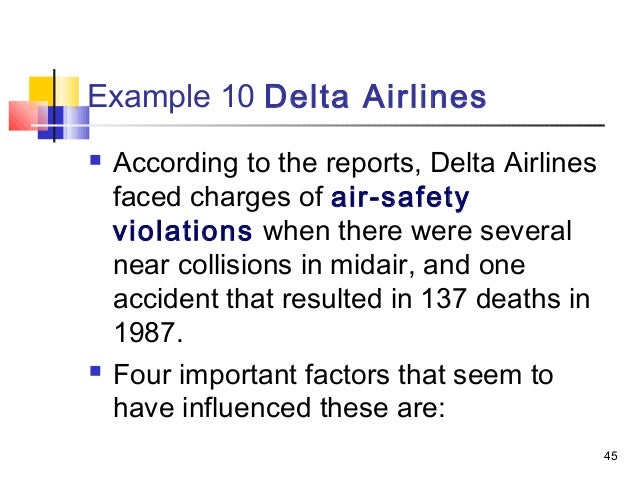Viewport: 638px width, 479px height.
Task: Click the second blue bullet marker
Action: pyautogui.click(x=95, y=371)
